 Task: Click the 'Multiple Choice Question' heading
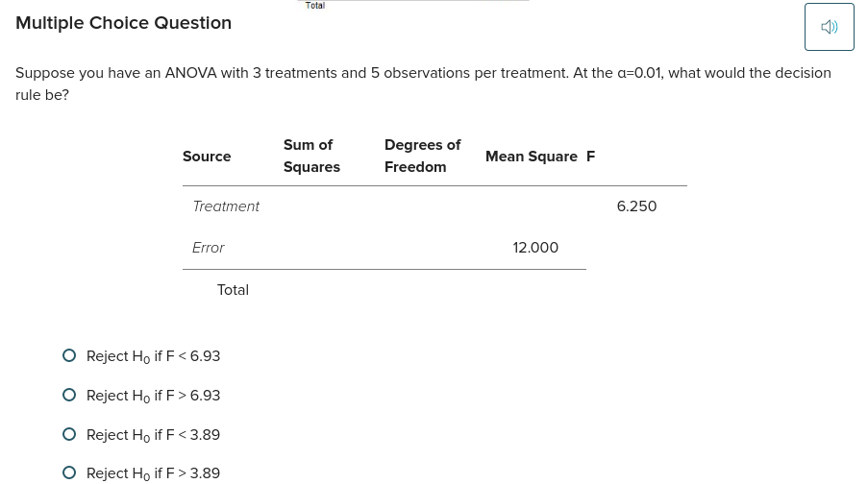(x=123, y=23)
